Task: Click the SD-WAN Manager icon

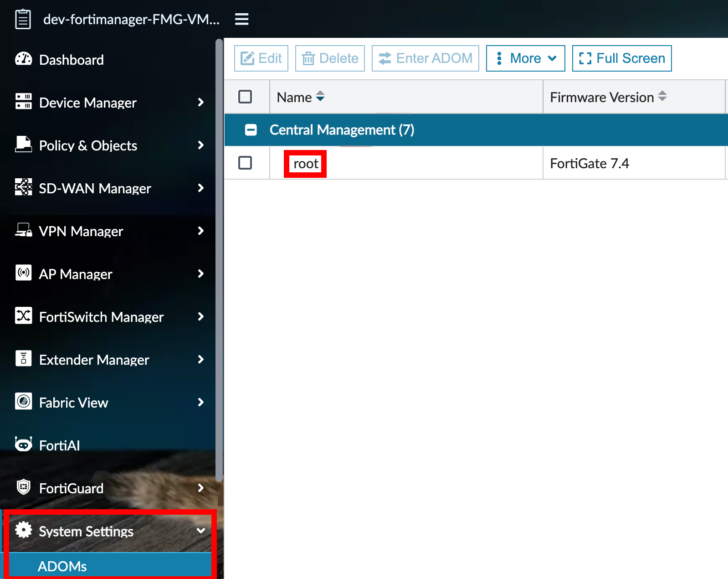Action: [23, 187]
